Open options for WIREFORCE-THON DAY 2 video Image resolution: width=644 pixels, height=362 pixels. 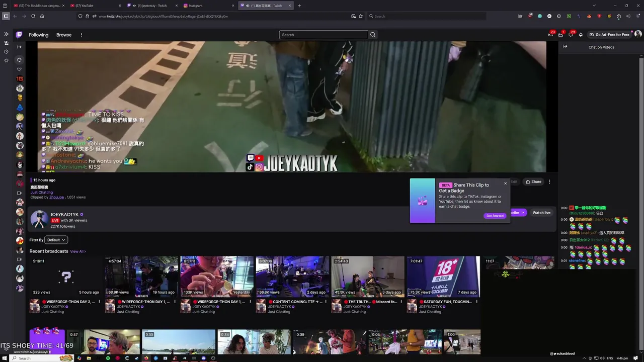click(99, 302)
